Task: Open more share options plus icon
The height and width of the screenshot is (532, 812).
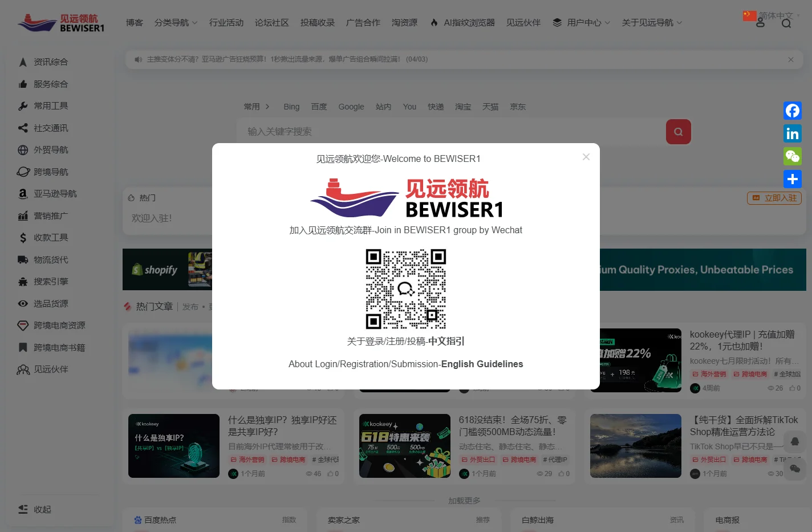Action: (x=793, y=179)
